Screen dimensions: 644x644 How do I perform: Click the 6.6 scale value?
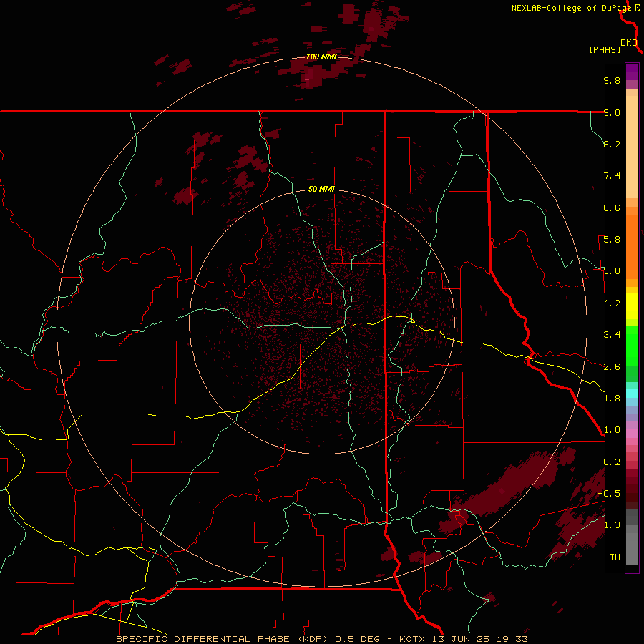tap(612, 208)
